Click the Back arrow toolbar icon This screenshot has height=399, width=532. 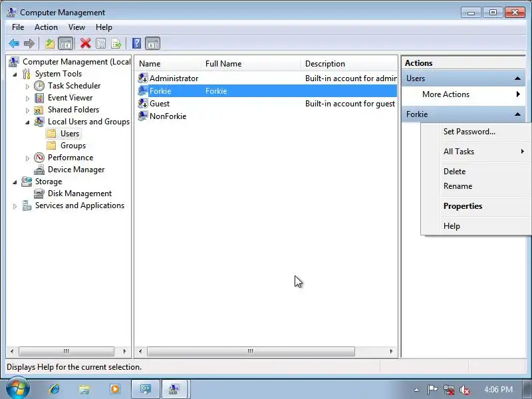click(14, 43)
